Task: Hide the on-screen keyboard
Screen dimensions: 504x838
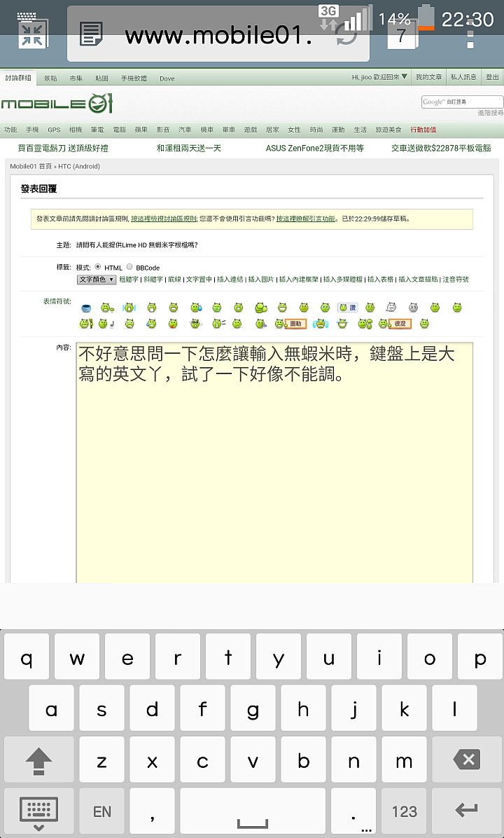Action: [38, 811]
